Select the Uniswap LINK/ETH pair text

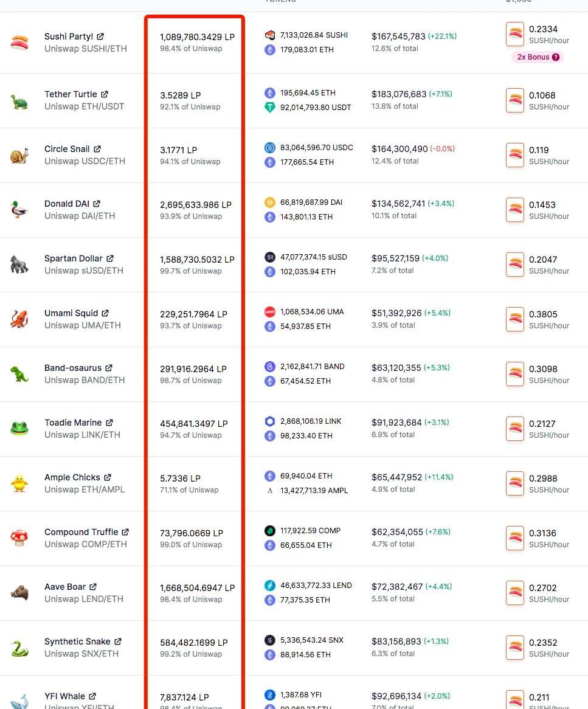[82, 435]
